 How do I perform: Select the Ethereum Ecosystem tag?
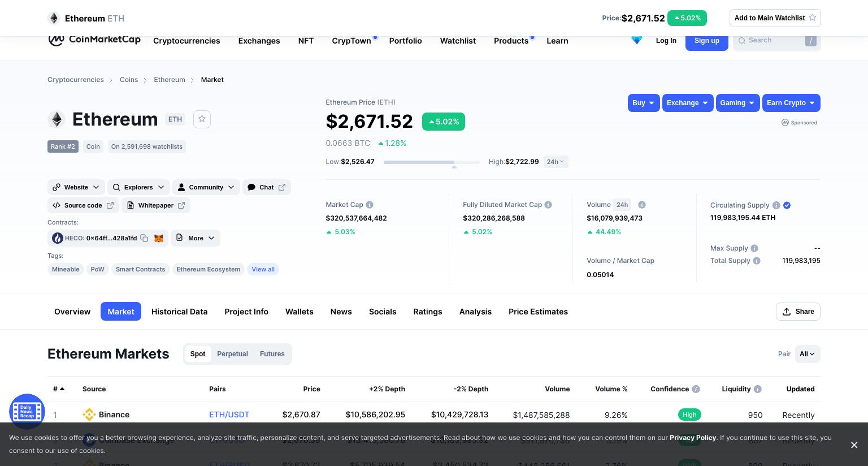point(209,269)
